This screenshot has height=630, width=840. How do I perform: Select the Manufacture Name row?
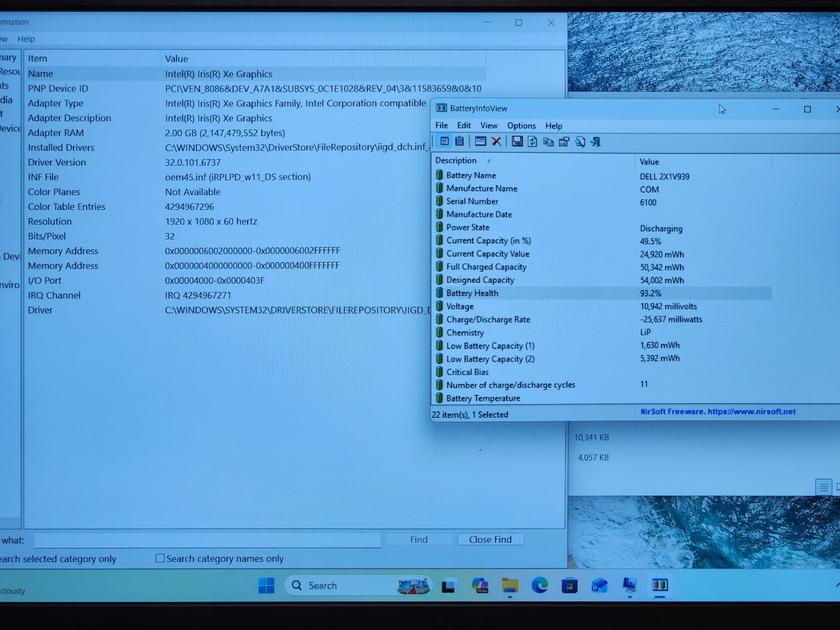click(x=603, y=188)
